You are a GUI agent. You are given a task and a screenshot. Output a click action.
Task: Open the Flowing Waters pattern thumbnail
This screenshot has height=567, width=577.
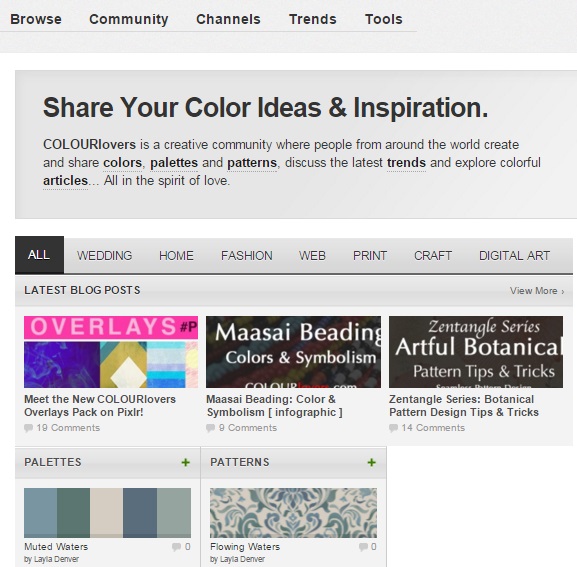[x=293, y=513]
